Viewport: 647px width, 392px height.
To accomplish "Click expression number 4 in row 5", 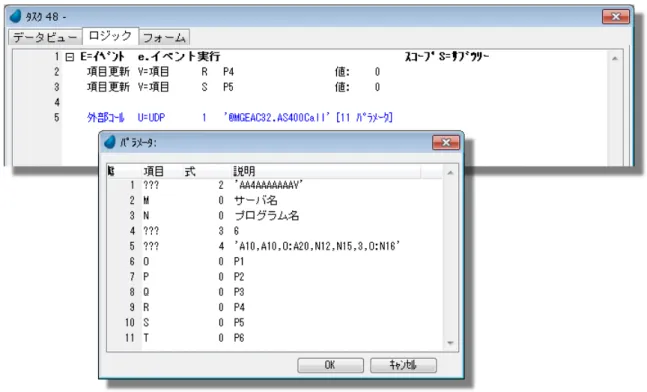I will [x=221, y=246].
